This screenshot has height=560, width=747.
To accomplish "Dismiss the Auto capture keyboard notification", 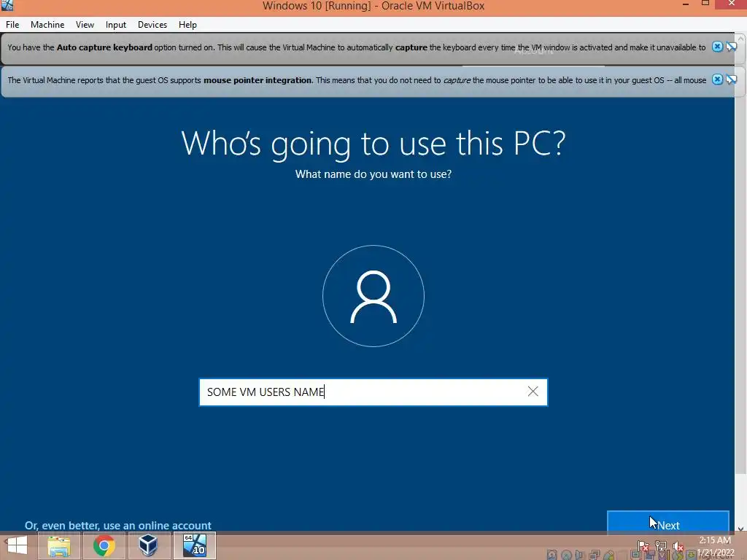I will 717,47.
